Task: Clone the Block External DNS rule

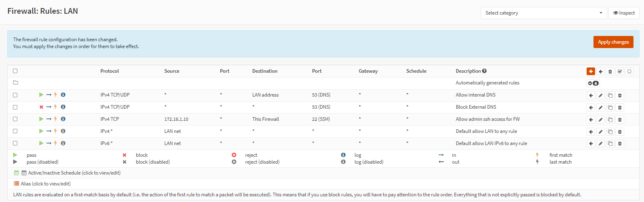Action: point(610,108)
